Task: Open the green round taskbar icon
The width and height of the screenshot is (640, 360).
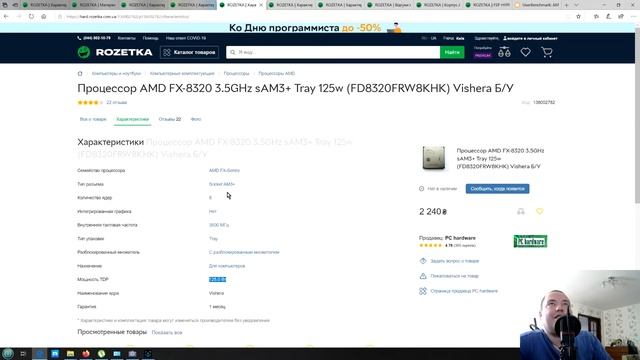Action: point(101,353)
